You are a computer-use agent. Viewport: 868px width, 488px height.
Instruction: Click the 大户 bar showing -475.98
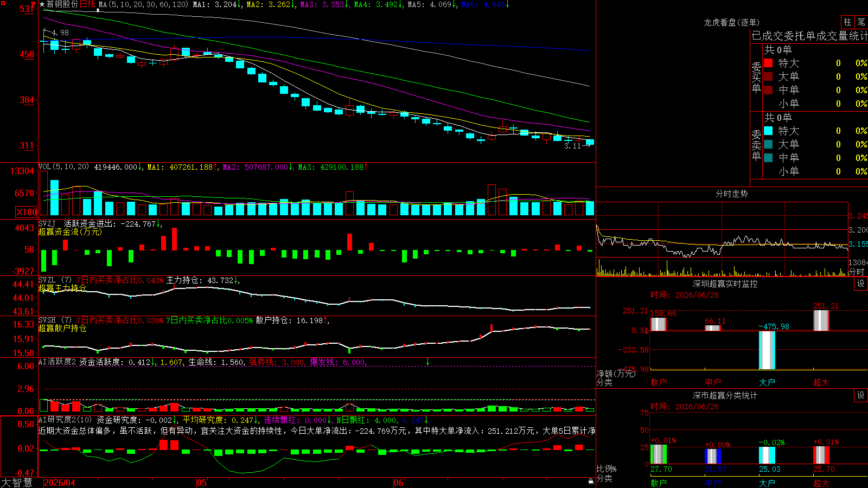tap(767, 350)
